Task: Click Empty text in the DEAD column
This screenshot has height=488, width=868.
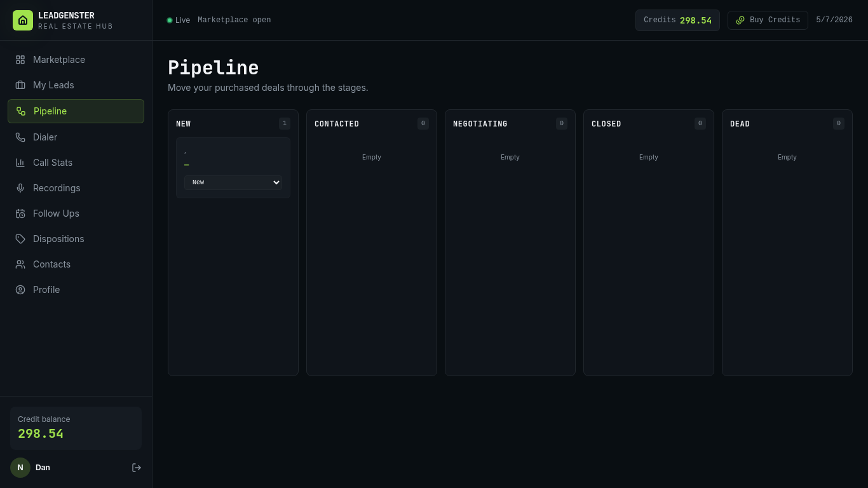Action: 787,157
